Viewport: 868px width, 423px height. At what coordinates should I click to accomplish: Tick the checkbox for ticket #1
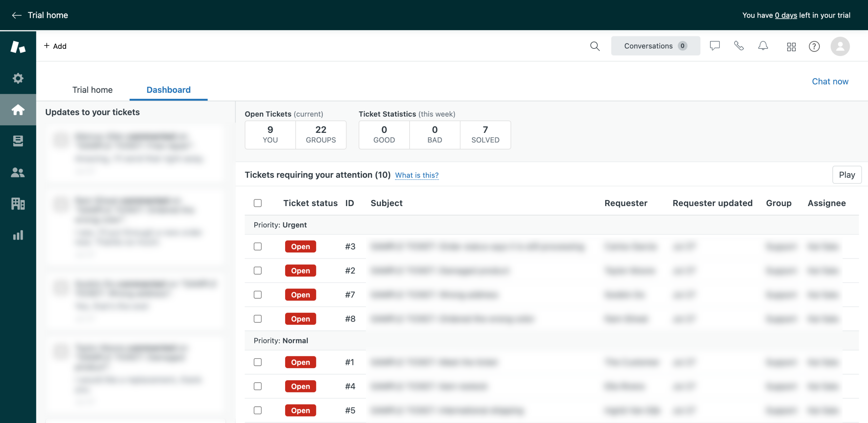[x=258, y=362]
